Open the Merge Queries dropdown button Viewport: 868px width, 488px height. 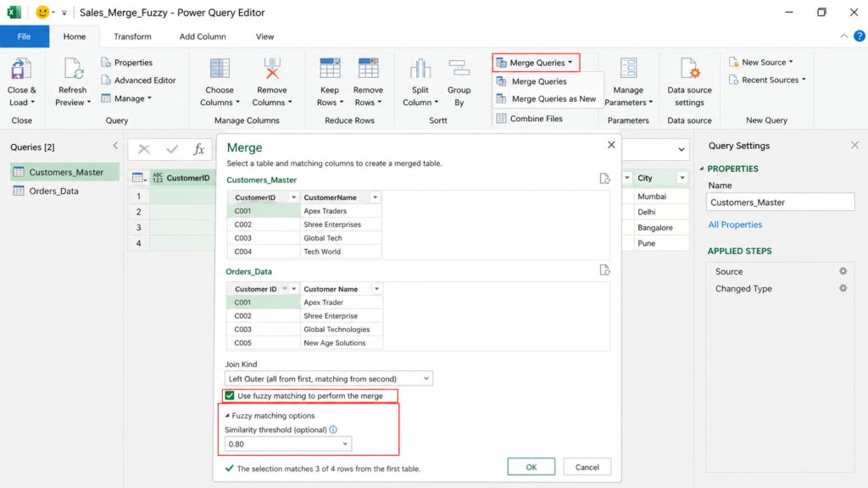tap(536, 63)
